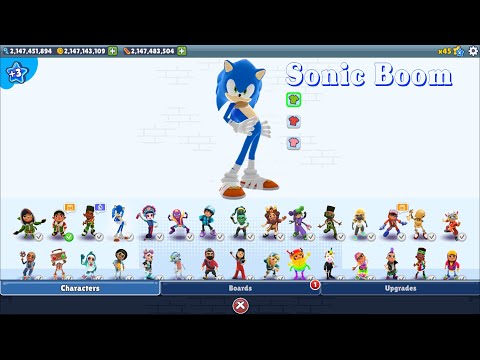Select the rainbow monster character
Screen dimensions: 480x360
[298, 264]
